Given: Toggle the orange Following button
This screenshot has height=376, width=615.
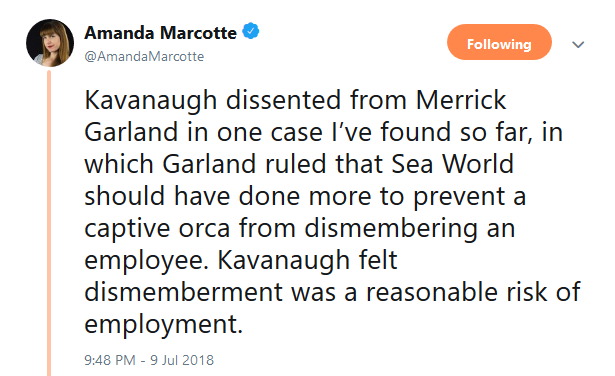Looking at the screenshot, I should 499,42.
